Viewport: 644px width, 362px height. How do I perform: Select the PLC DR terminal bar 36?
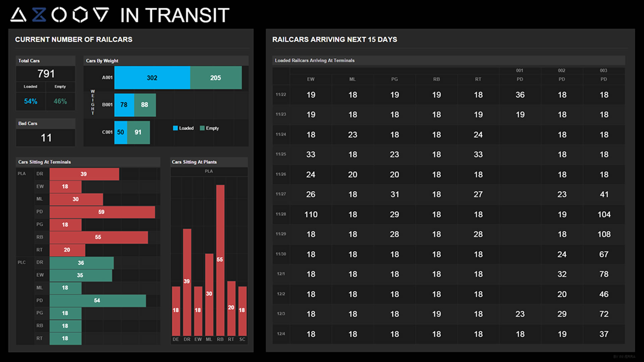pyautogui.click(x=82, y=263)
